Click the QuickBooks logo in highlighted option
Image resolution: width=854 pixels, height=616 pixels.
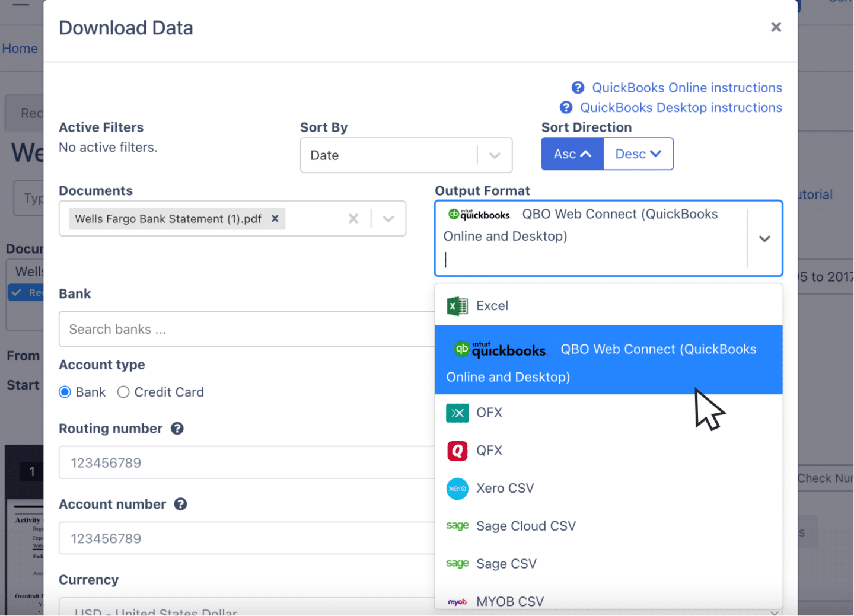click(500, 350)
